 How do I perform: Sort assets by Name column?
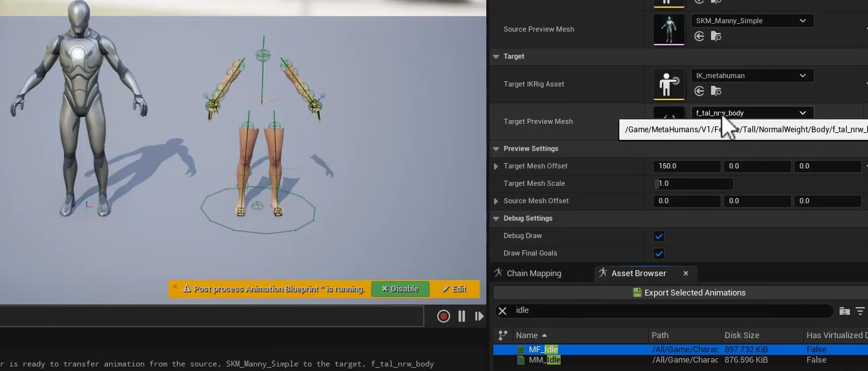coord(580,336)
